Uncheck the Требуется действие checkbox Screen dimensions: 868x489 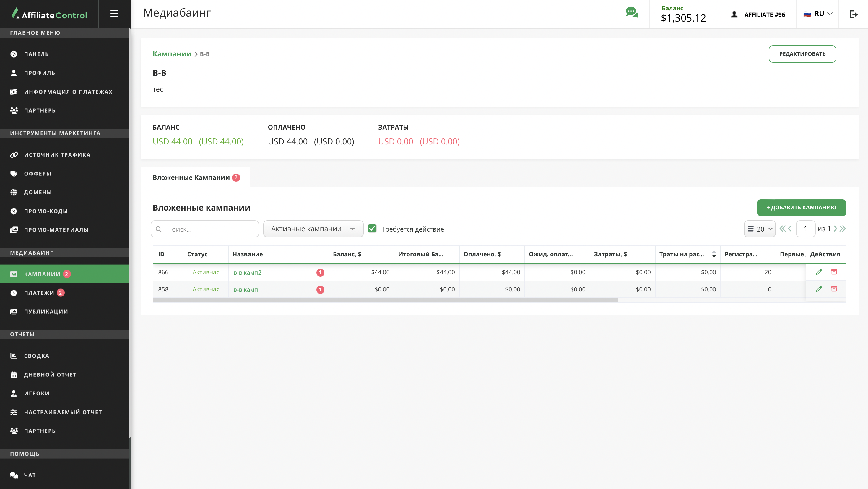tap(372, 229)
